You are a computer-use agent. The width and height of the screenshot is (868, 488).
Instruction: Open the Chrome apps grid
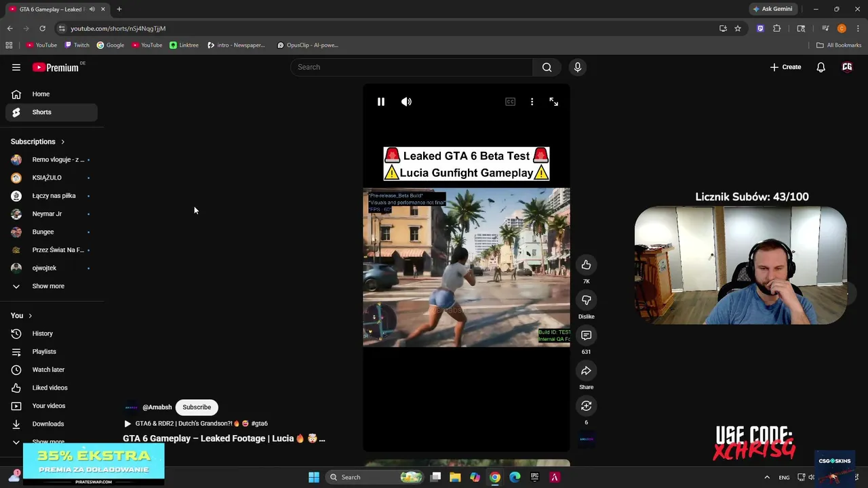(9, 45)
